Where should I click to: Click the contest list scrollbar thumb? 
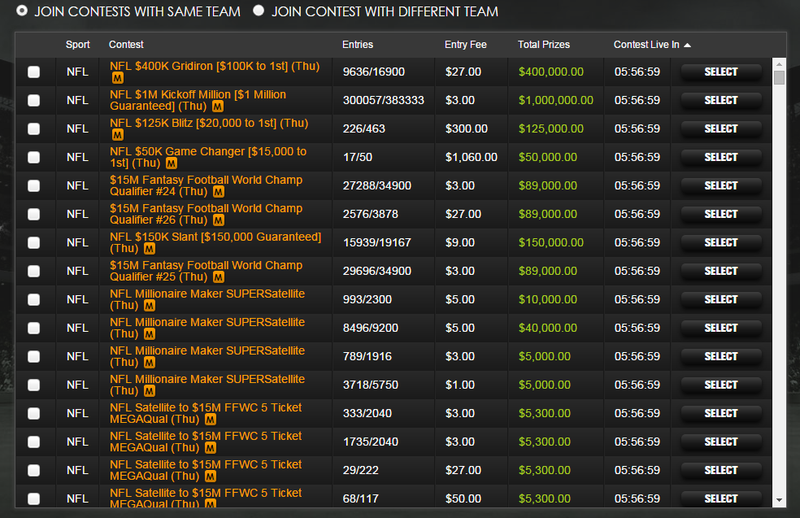779,78
